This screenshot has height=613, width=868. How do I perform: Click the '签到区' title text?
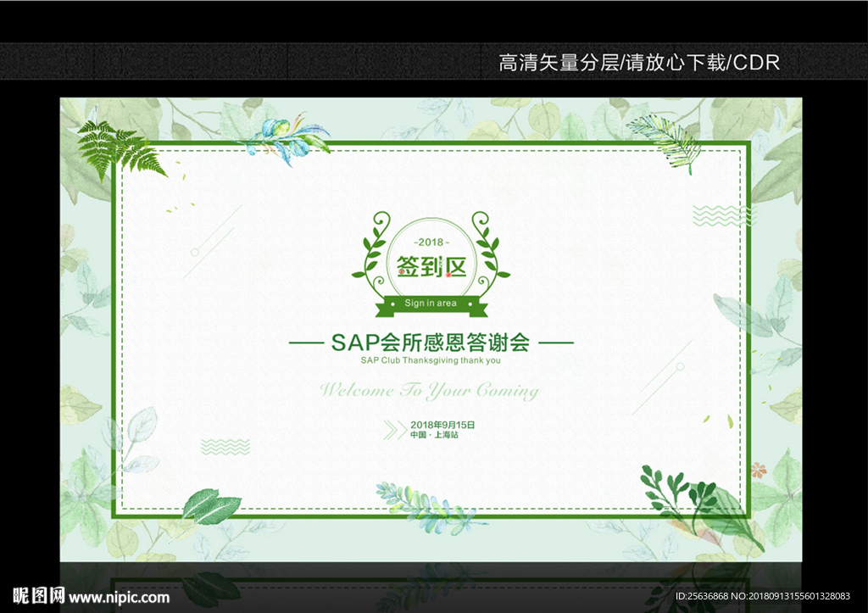(x=431, y=267)
